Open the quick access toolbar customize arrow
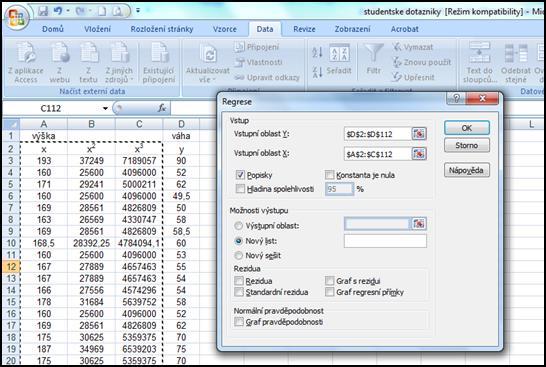Image resolution: width=546 pixels, height=367 pixels. coord(138,11)
